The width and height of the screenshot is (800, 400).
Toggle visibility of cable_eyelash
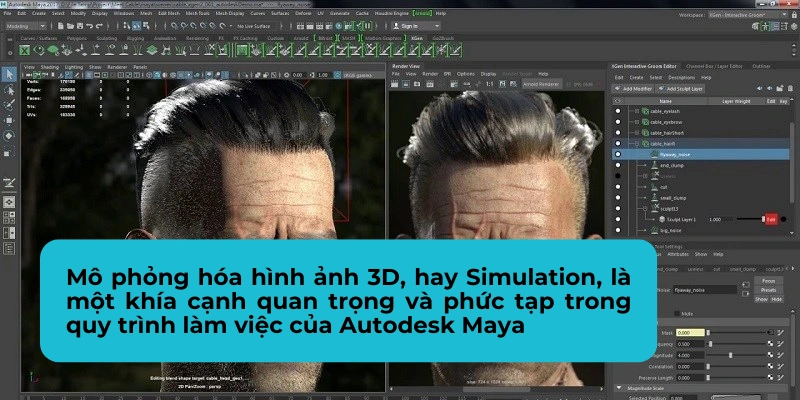click(618, 111)
